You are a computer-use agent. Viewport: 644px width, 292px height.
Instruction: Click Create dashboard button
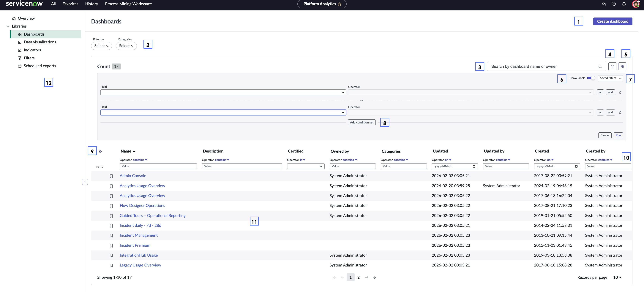point(613,21)
